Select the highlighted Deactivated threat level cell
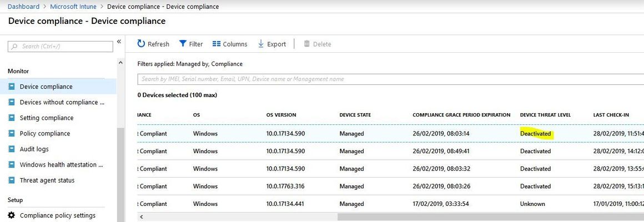Screen dimensions: 644x222 536,134
